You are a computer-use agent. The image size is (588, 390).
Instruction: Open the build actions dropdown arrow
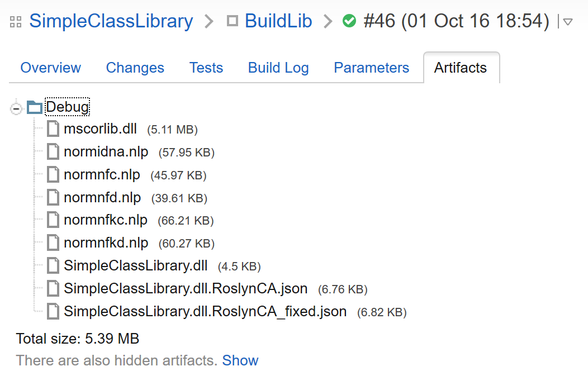coord(568,22)
